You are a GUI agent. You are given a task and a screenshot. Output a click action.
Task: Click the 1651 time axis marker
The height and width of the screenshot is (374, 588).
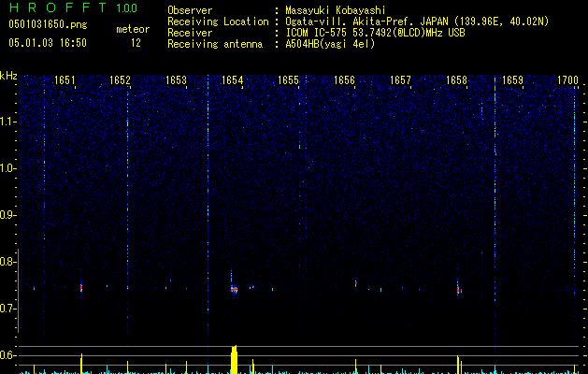point(65,80)
